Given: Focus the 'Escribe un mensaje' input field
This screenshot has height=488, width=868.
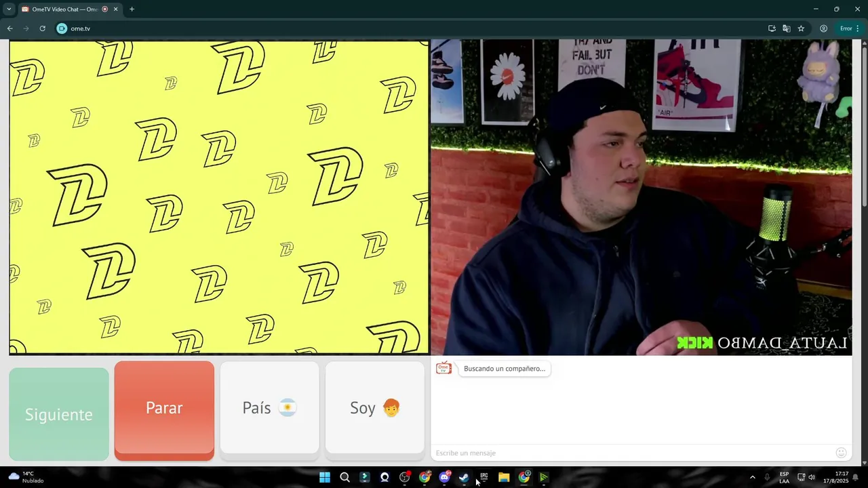Looking at the screenshot, I should click(632, 453).
